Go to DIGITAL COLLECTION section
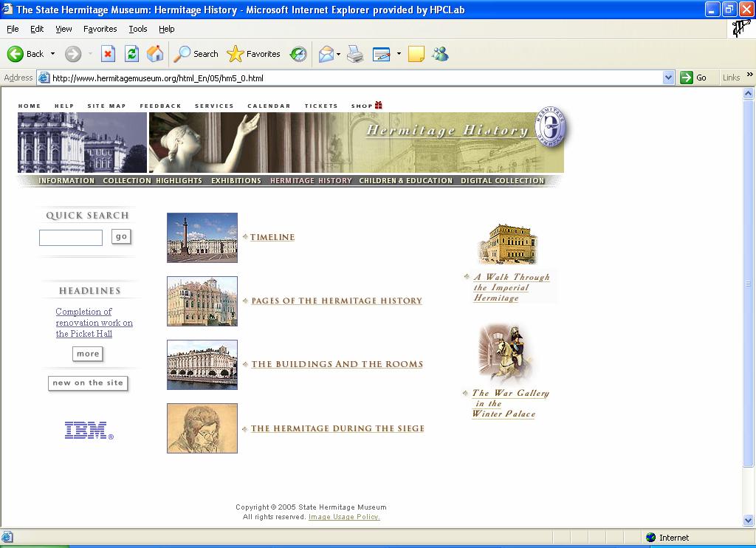Viewport: 756px width, 548px height. tap(502, 180)
